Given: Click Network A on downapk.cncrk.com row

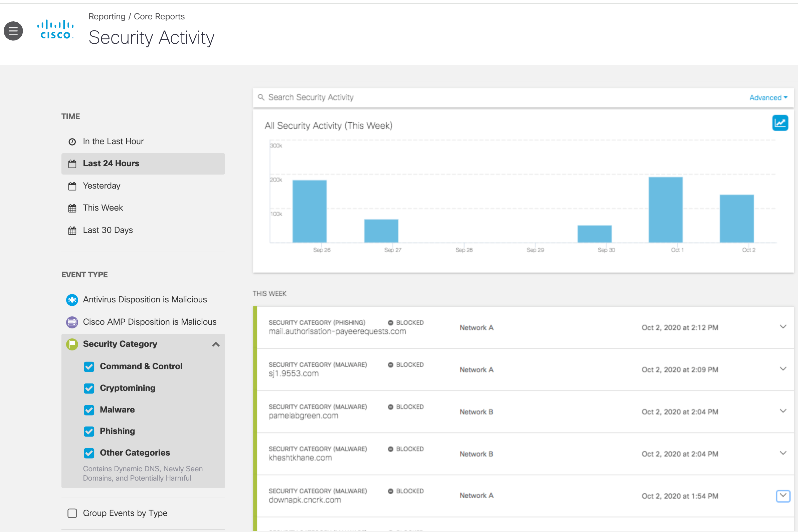Looking at the screenshot, I should (476, 496).
